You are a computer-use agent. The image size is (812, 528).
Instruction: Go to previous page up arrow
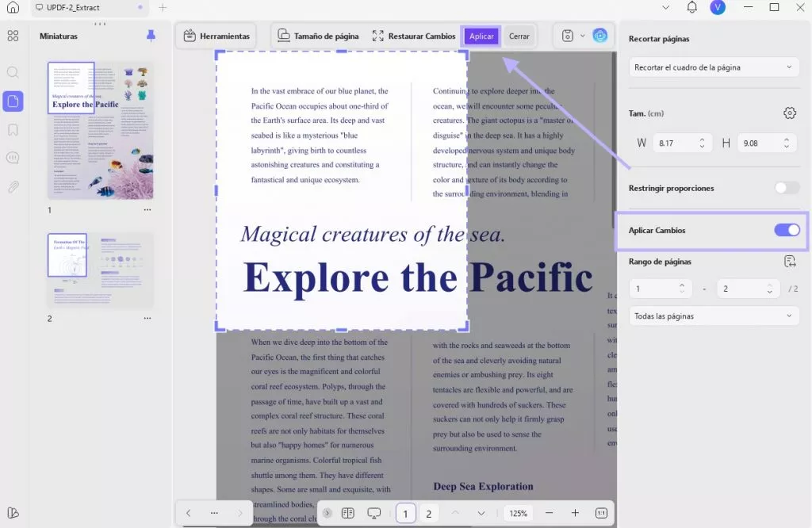pos(455,513)
